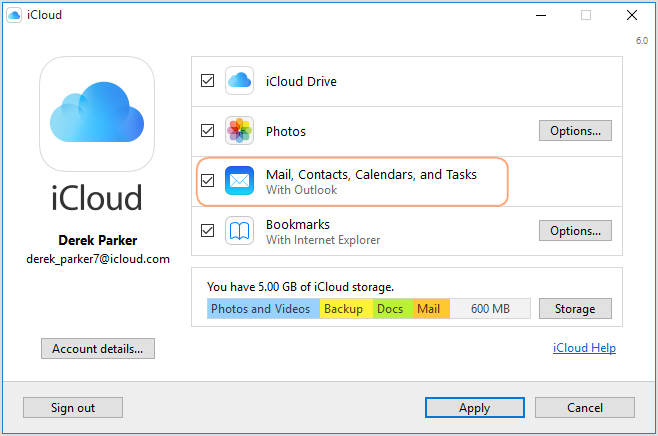Click the Mail envelope icon

pyautogui.click(x=239, y=181)
